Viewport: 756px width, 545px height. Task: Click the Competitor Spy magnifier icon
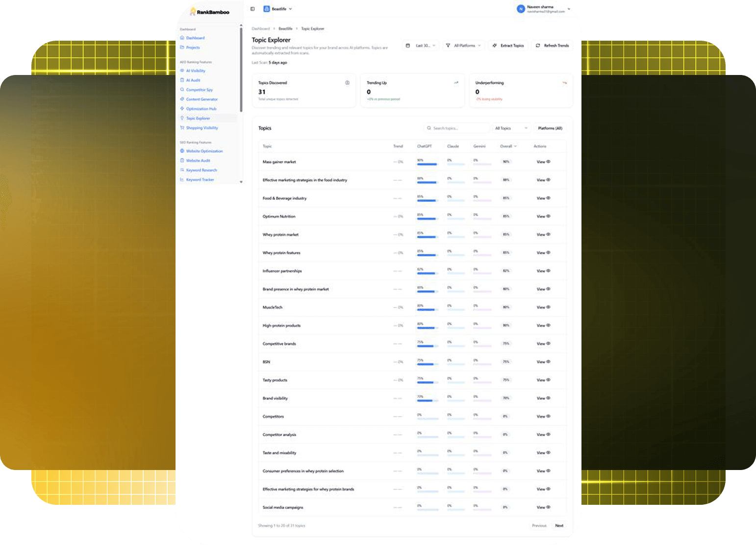click(182, 90)
